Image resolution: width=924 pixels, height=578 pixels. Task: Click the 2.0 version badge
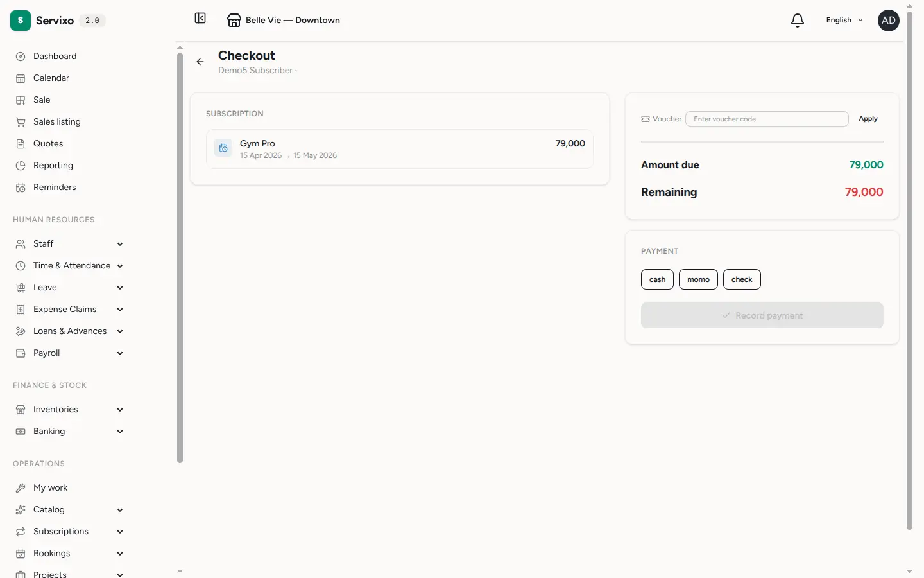coord(92,21)
